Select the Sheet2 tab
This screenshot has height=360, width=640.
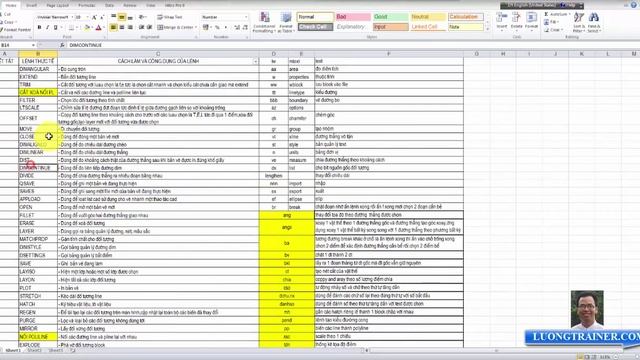[x=34, y=350]
